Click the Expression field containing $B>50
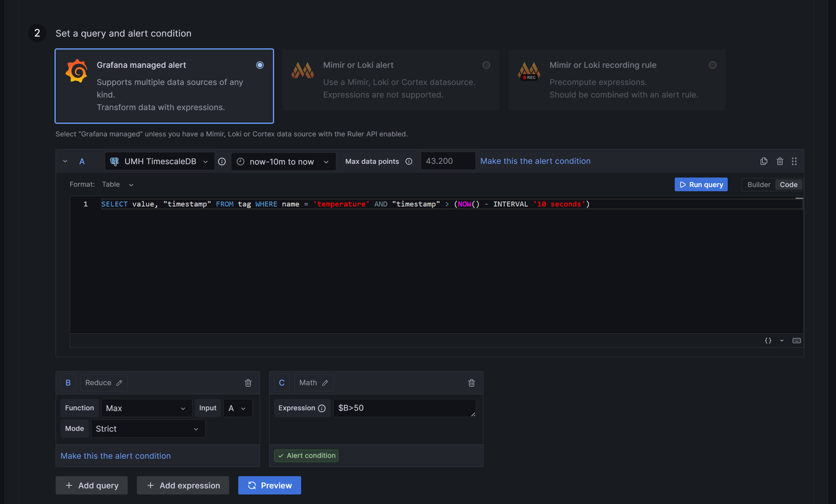 click(x=404, y=408)
